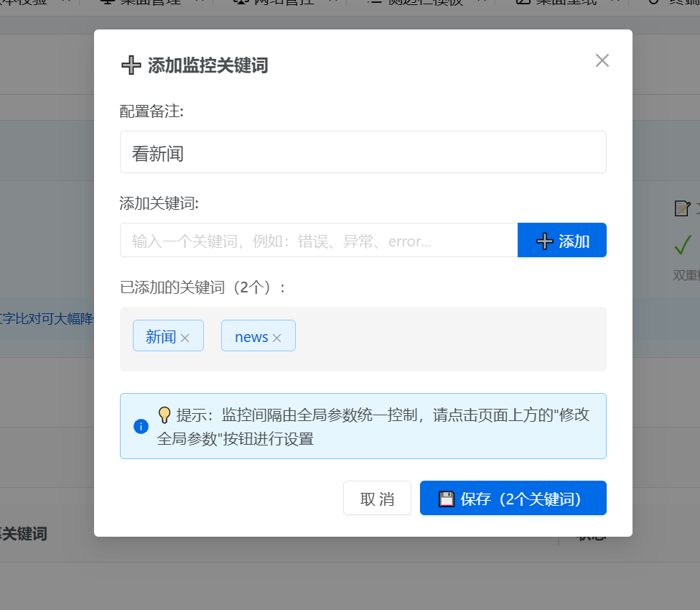
Task: Remove the news keyword tag
Action: [276, 336]
